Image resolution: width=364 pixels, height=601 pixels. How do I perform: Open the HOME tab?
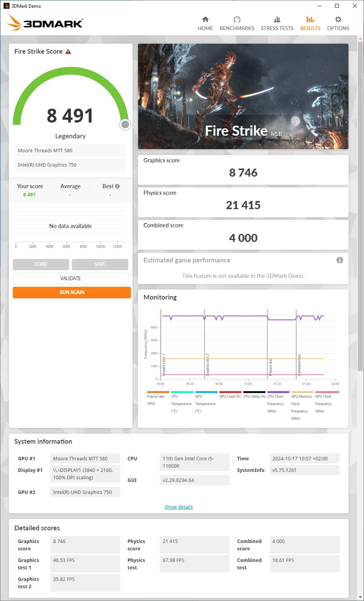pyautogui.click(x=205, y=24)
